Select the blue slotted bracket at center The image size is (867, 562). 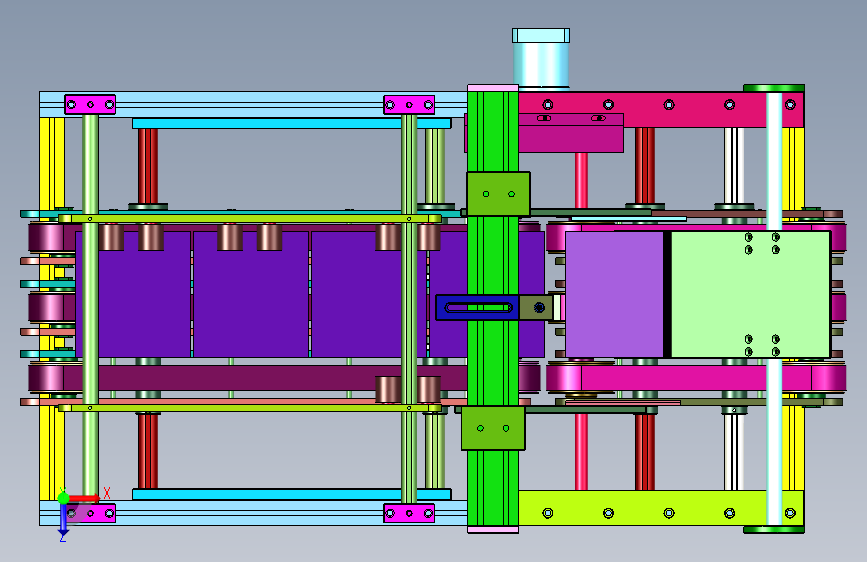[x=478, y=308]
